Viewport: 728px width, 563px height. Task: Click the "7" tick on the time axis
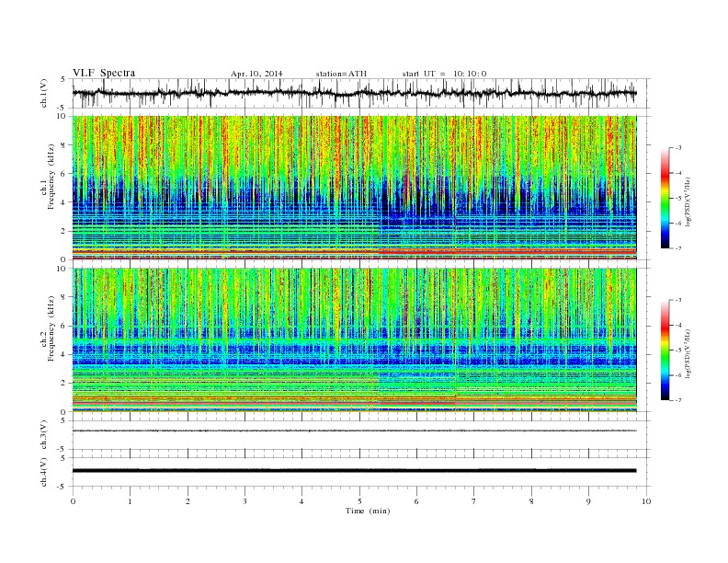point(474,501)
